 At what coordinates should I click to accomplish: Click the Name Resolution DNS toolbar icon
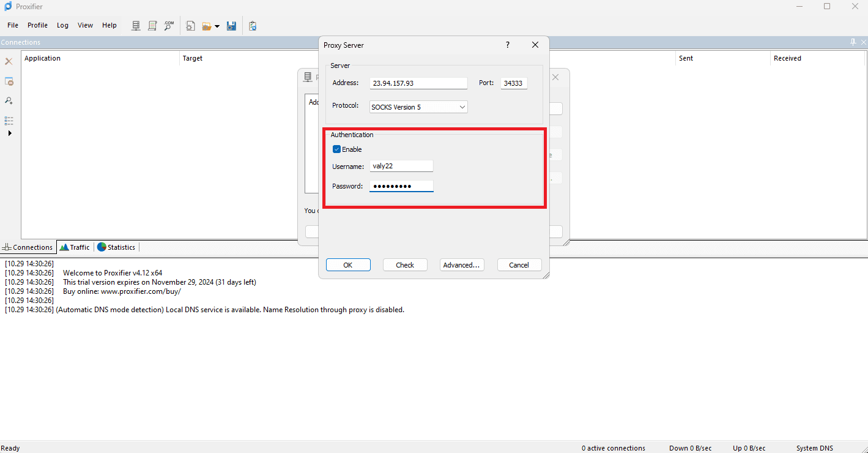coord(169,25)
